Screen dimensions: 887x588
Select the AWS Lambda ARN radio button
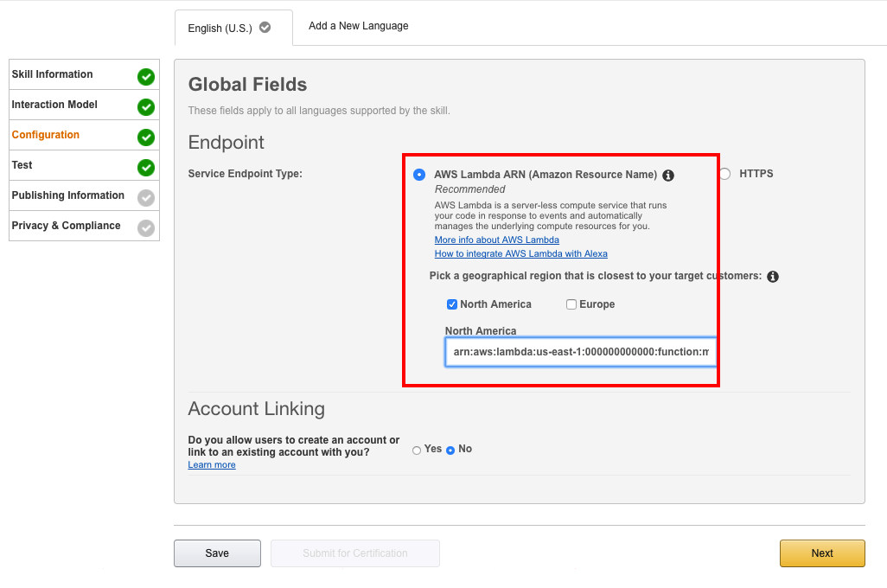coord(419,175)
